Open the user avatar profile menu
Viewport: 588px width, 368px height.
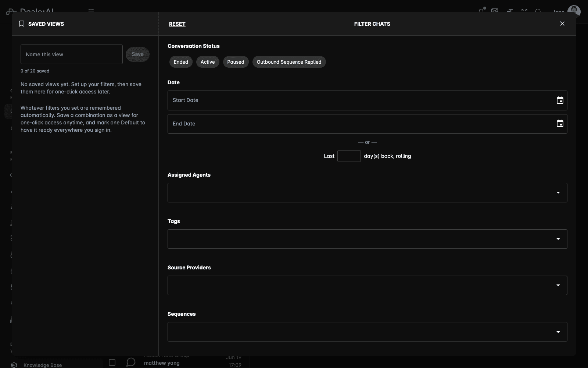574,11
